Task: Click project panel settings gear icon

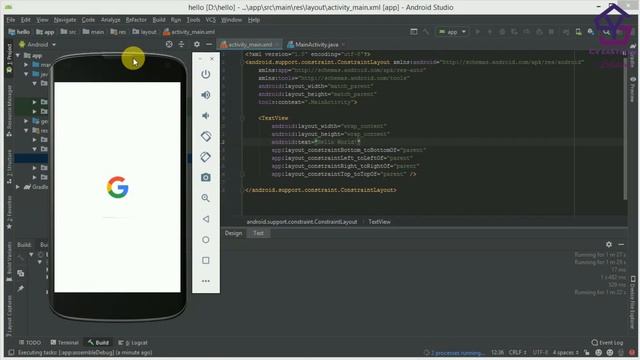Action: 197,44
